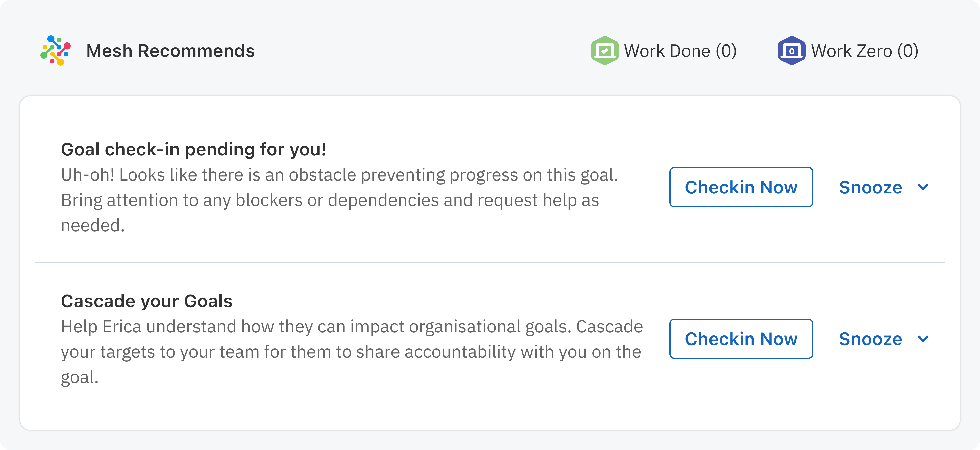Open the Work Done (0) label

pos(680,51)
